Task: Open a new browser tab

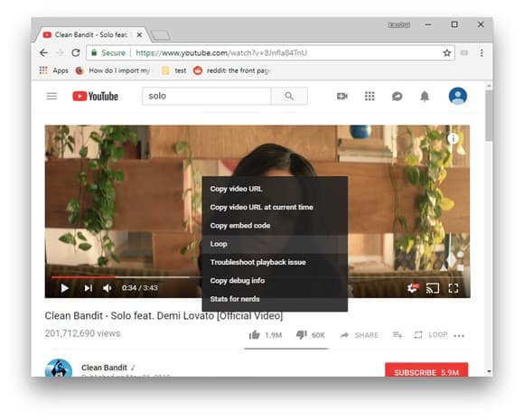Action: coord(161,35)
